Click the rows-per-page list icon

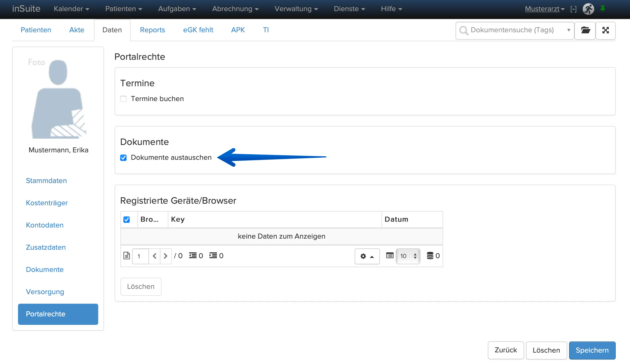click(x=390, y=256)
